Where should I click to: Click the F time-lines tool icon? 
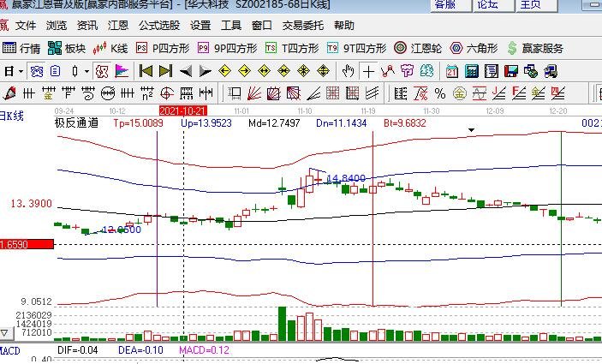69,93
